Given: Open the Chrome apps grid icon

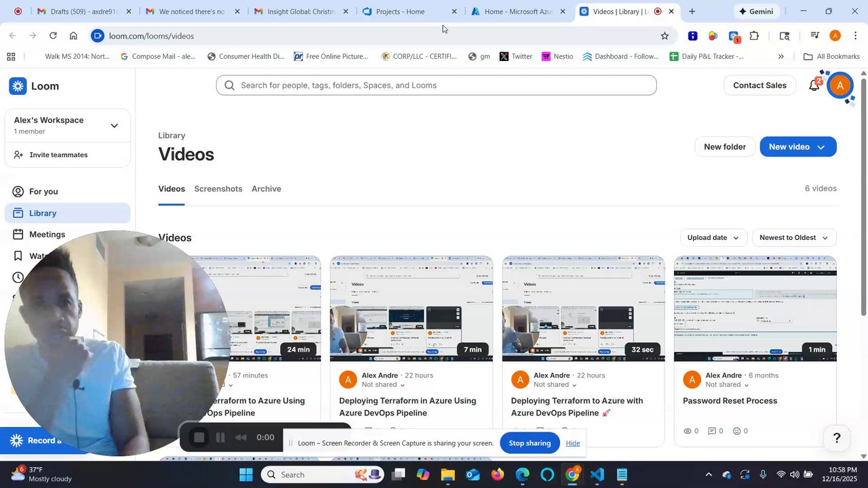Looking at the screenshot, I should 11,56.
